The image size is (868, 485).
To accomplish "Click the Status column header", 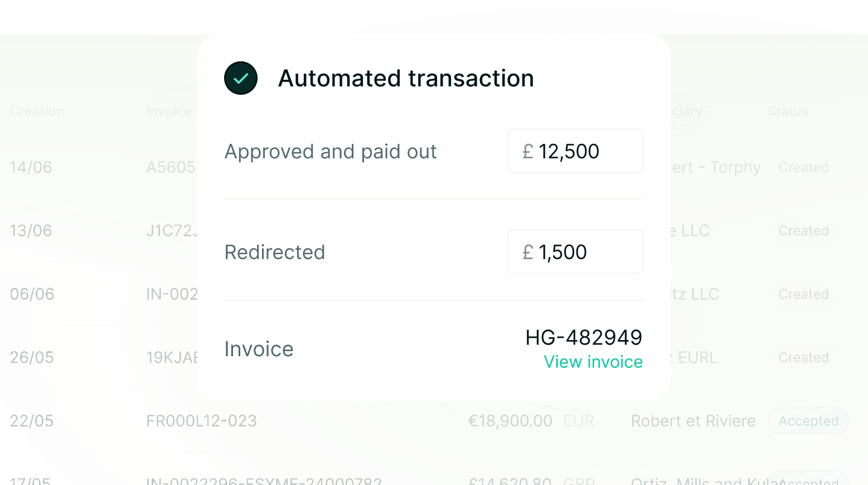I will tap(788, 111).
